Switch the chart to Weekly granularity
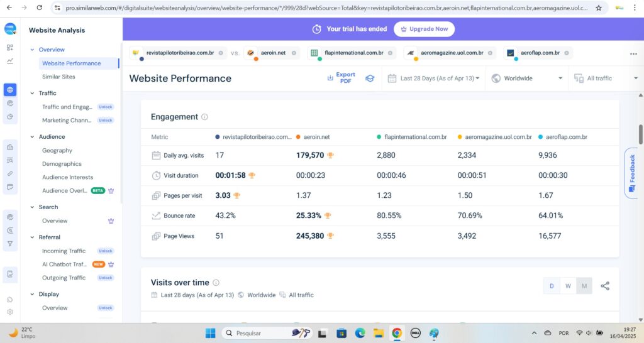The height and width of the screenshot is (343, 644). coord(568,286)
